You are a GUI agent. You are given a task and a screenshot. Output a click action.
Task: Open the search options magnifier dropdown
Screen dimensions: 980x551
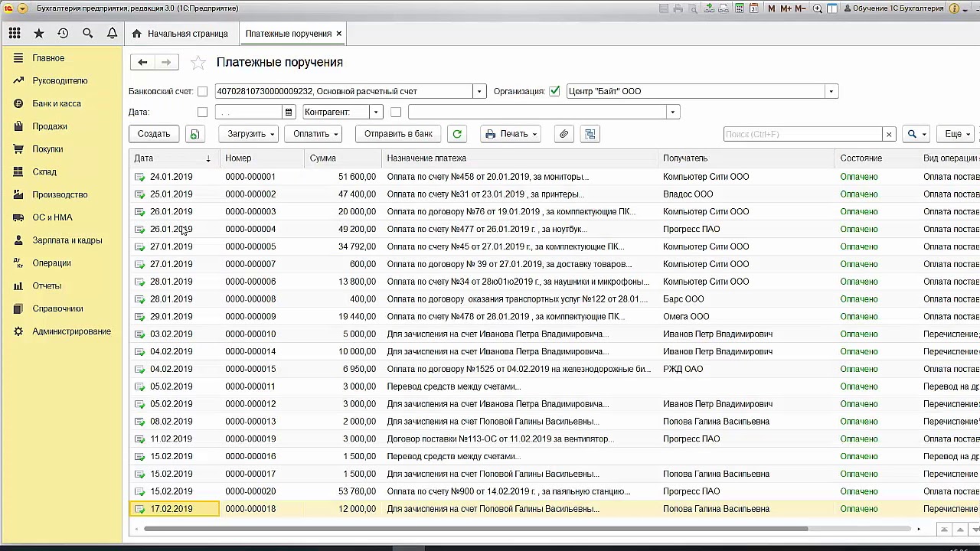(916, 134)
